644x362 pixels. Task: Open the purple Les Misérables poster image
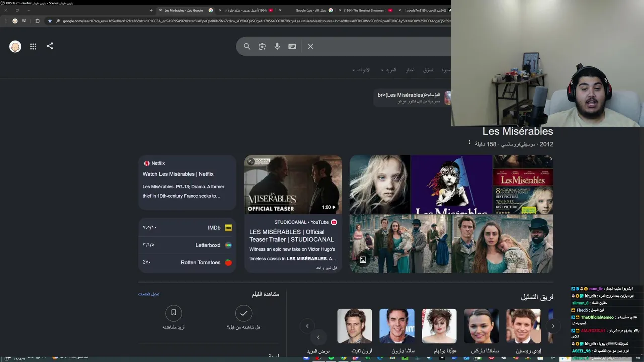tap(452, 185)
